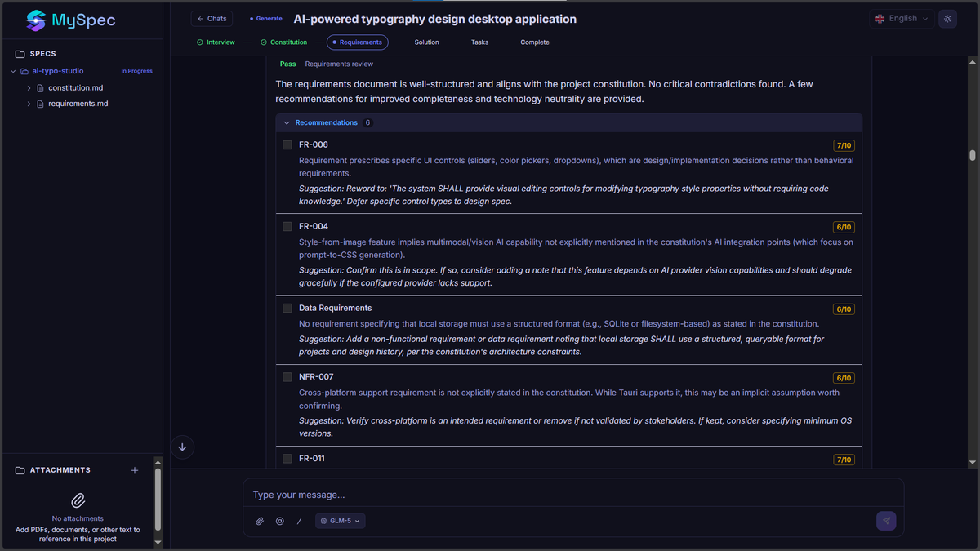
Task: Check the FR-004 recommendation checkbox
Action: (x=287, y=226)
